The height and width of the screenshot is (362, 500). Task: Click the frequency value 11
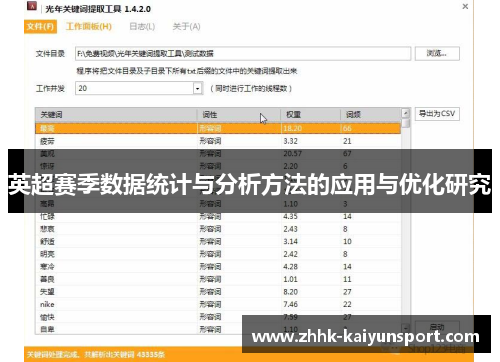click(x=347, y=279)
